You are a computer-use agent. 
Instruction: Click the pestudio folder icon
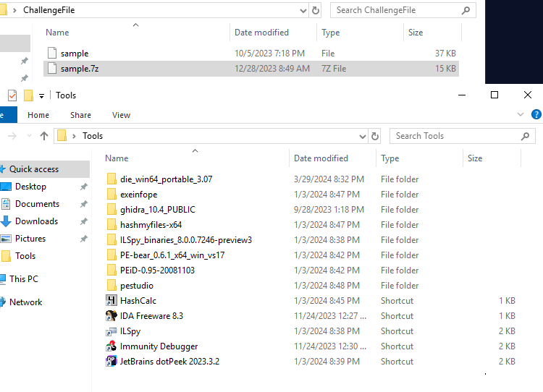(x=111, y=286)
